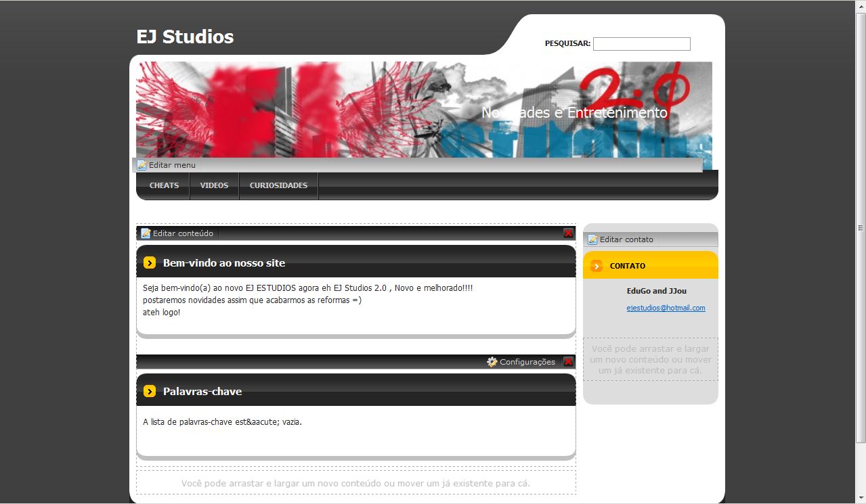Open the CHEATS menu item
This screenshot has height=504, width=866.
point(164,185)
